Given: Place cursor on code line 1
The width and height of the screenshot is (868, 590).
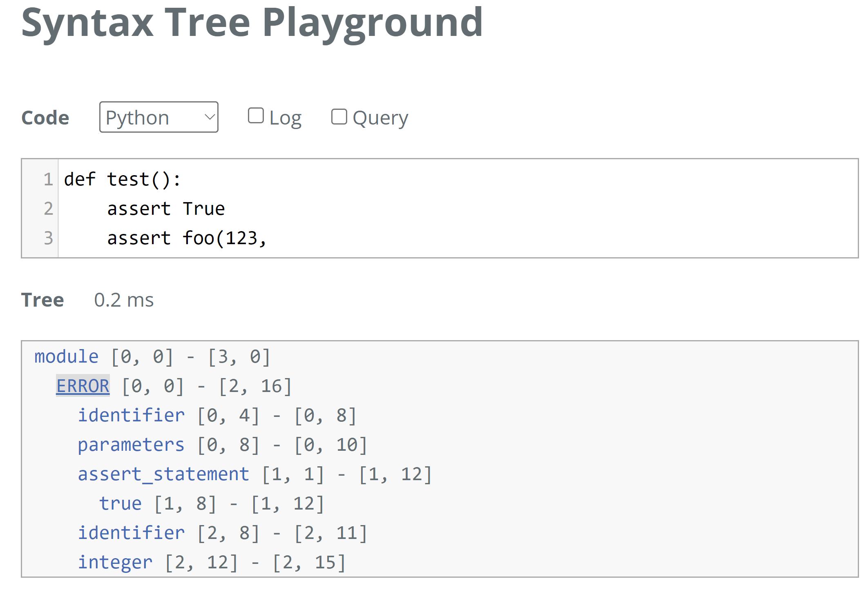Looking at the screenshot, I should coord(123,179).
